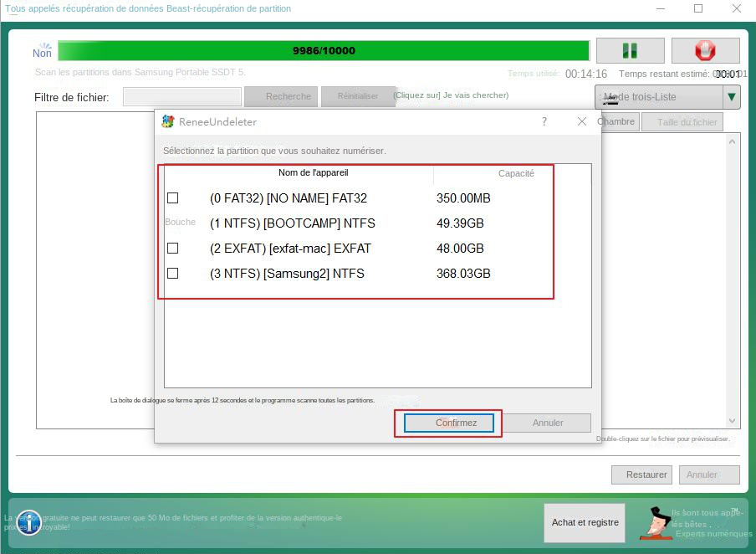Image resolution: width=756 pixels, height=554 pixels.
Task: Click the Filtre de fichier input field
Action: point(182,96)
